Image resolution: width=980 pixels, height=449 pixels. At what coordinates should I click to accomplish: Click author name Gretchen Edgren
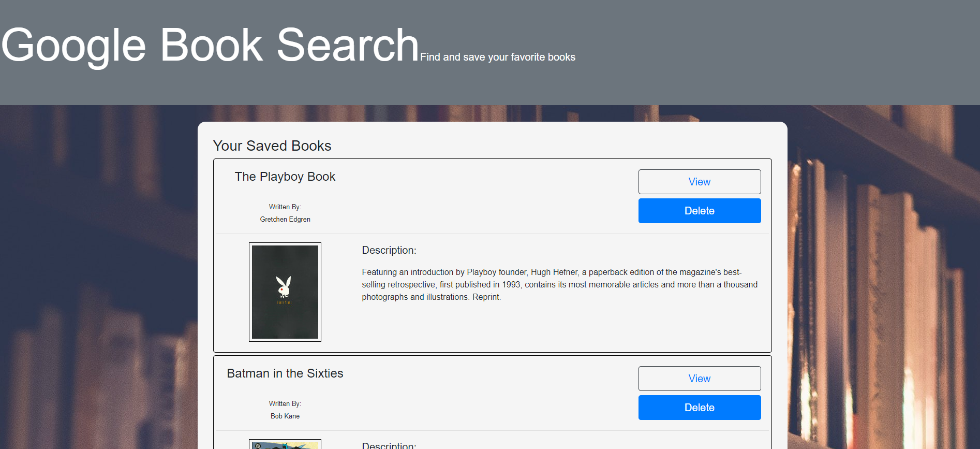click(x=285, y=220)
